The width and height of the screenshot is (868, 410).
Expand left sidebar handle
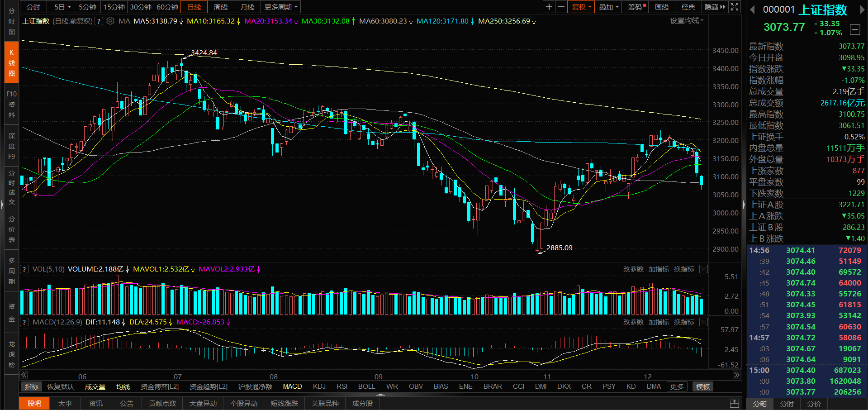click(2, 205)
